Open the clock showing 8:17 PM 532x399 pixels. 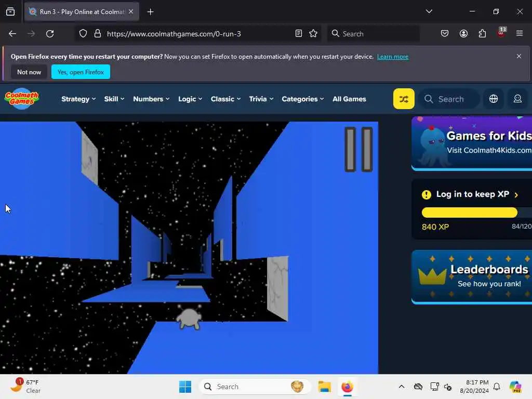pos(474,387)
